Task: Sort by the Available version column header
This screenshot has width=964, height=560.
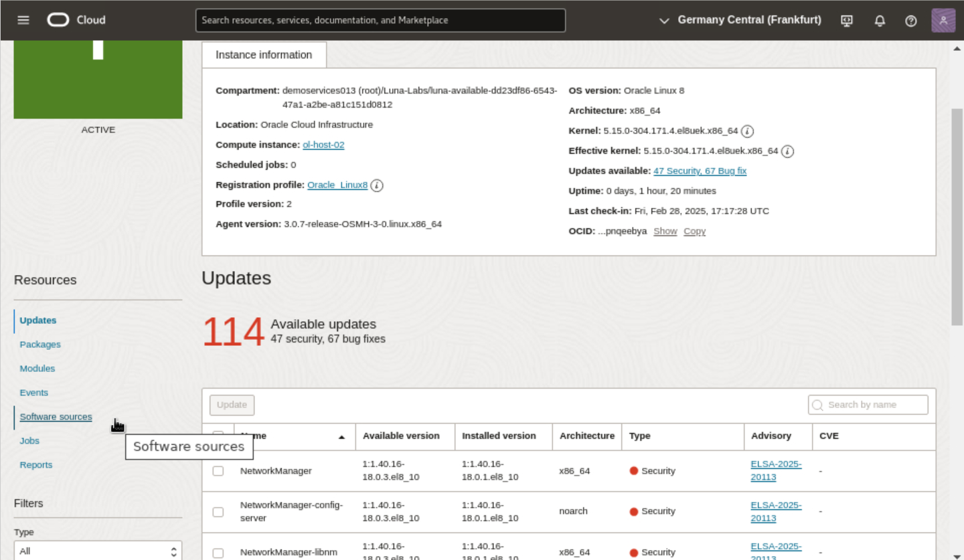Action: pyautogui.click(x=402, y=436)
